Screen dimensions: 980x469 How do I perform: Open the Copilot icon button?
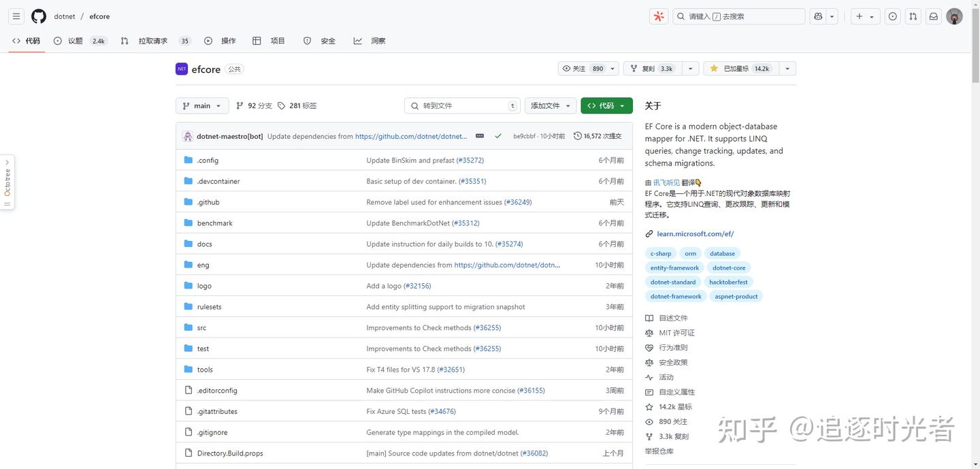[x=818, y=16]
